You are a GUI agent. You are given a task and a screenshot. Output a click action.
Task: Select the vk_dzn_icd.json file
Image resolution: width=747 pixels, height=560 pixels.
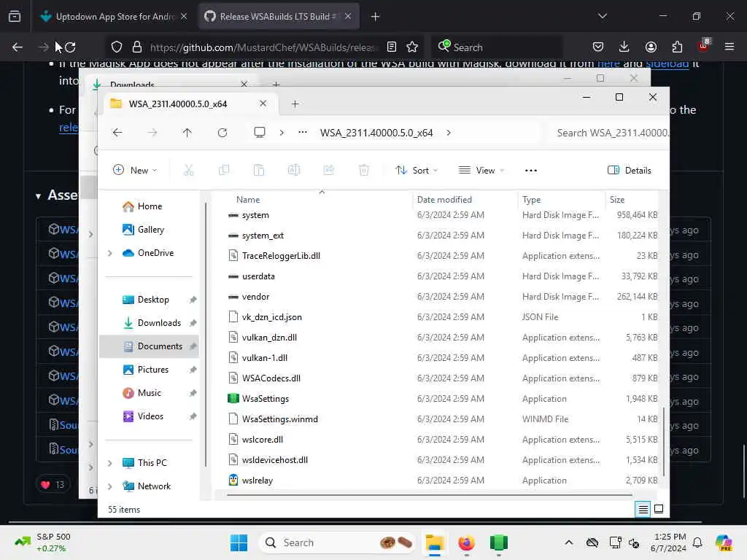271,317
